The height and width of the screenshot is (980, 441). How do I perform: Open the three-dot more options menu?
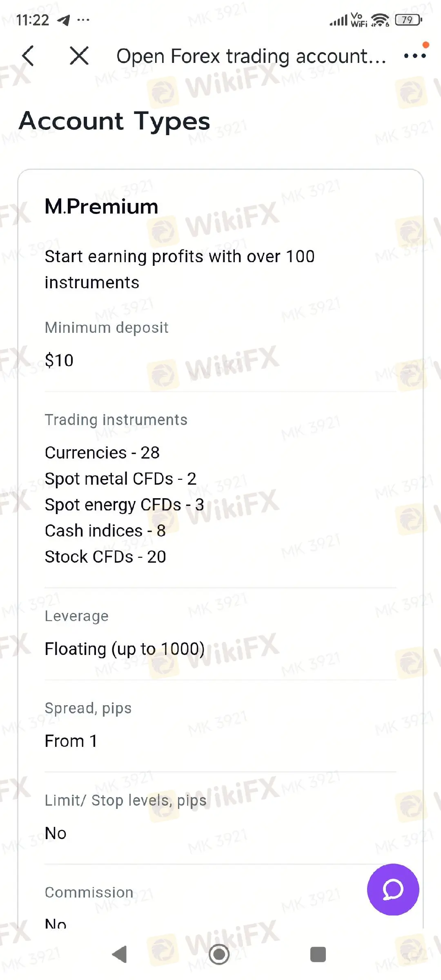(x=415, y=56)
